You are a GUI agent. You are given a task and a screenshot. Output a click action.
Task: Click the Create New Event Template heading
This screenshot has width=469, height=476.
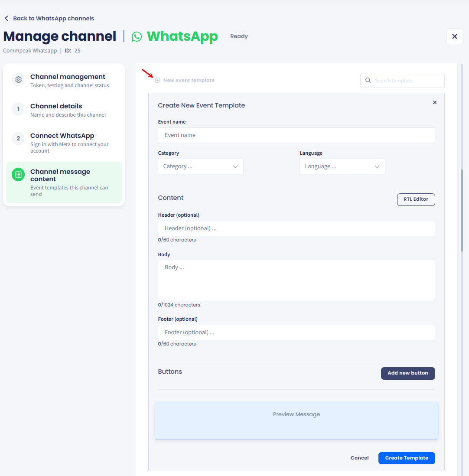click(201, 105)
